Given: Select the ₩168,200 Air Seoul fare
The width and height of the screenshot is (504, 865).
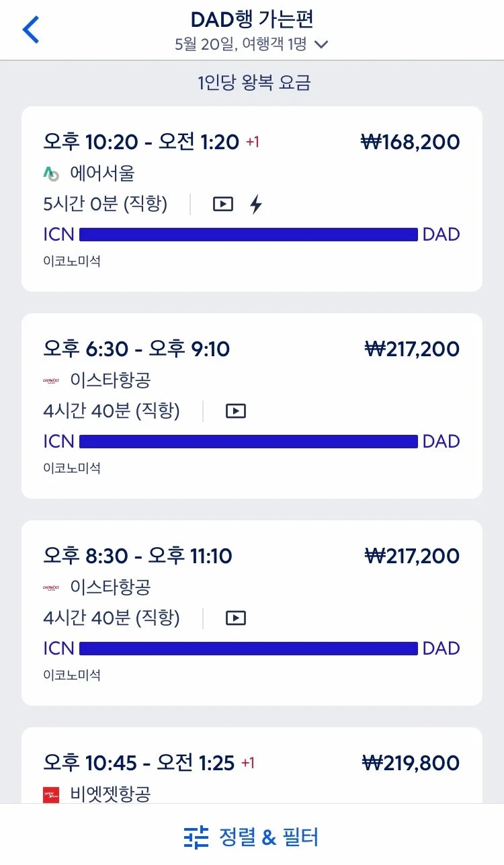Looking at the screenshot, I should [410, 142].
